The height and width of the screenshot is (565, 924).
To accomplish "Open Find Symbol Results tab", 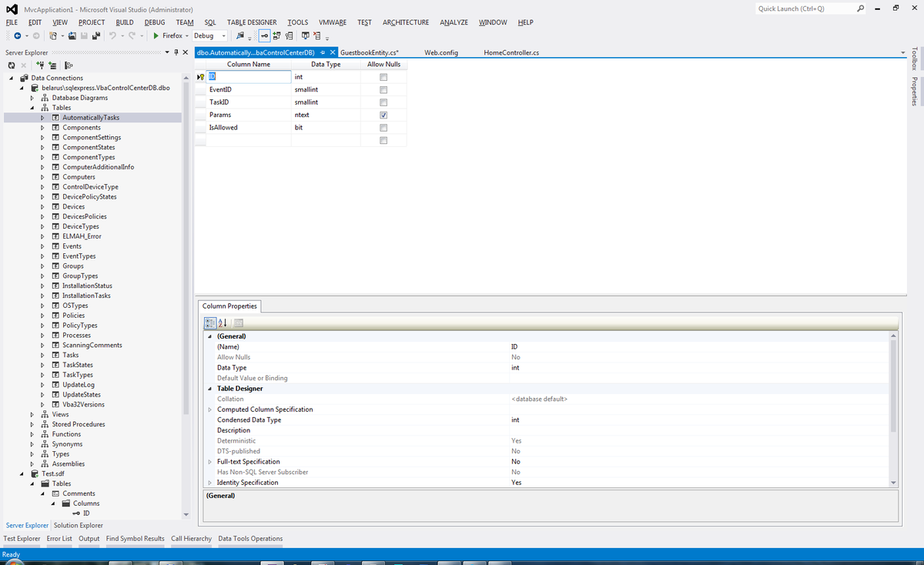I will click(135, 539).
